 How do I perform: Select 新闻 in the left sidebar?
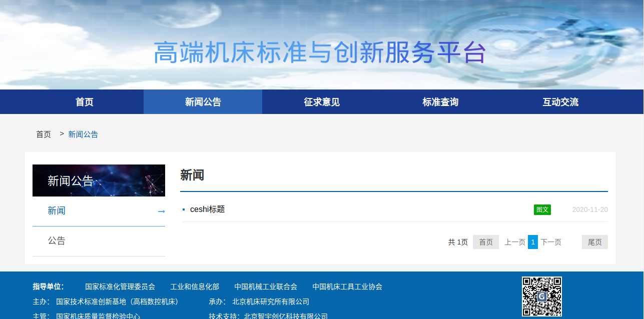pos(57,211)
